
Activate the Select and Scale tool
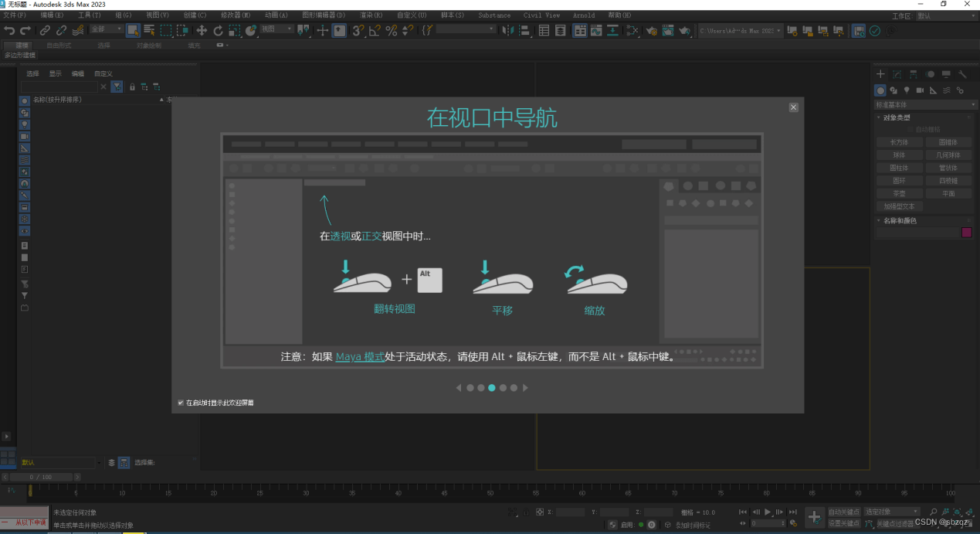(x=234, y=30)
